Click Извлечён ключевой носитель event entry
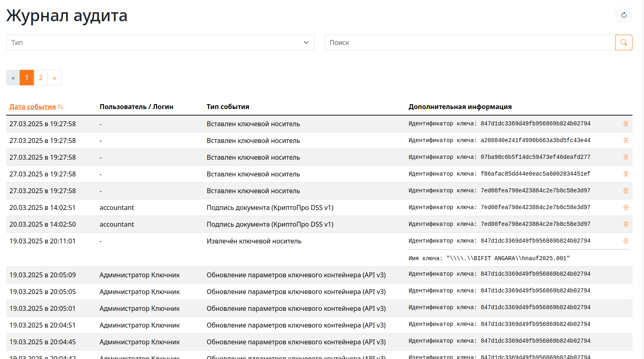 coord(254,241)
